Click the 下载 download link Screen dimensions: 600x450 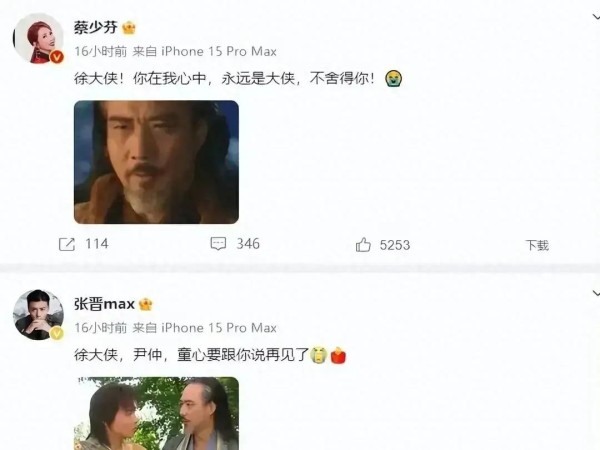pos(537,245)
